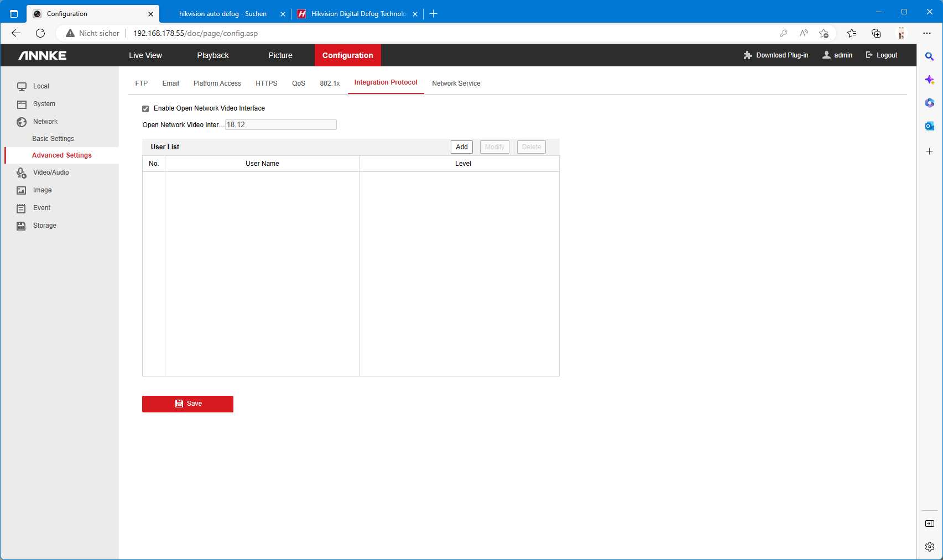
Task: Switch to the Network Service tab
Action: point(456,83)
